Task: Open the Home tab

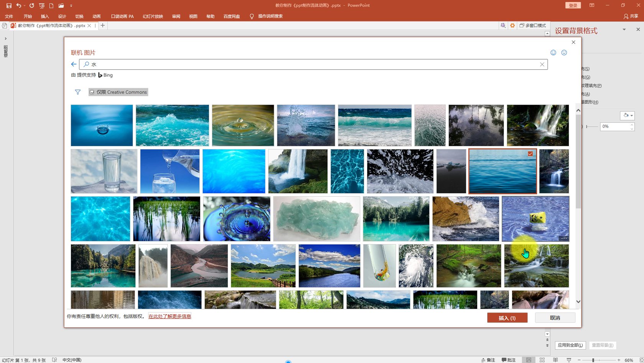Action: click(x=28, y=16)
